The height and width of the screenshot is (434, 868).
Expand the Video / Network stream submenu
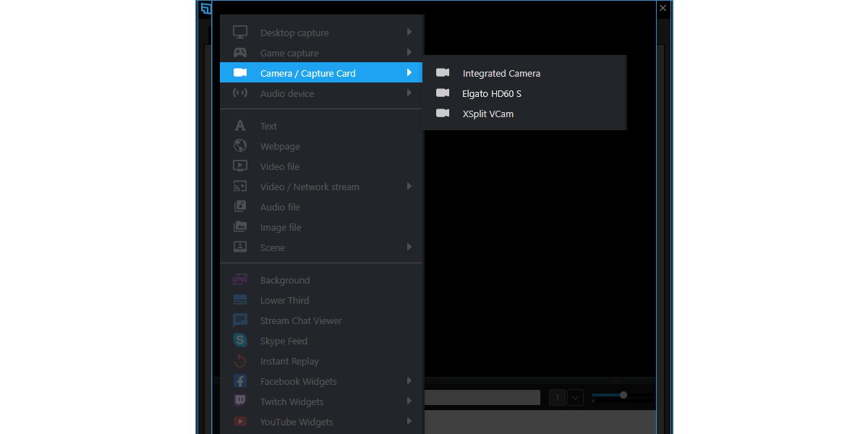(x=410, y=186)
